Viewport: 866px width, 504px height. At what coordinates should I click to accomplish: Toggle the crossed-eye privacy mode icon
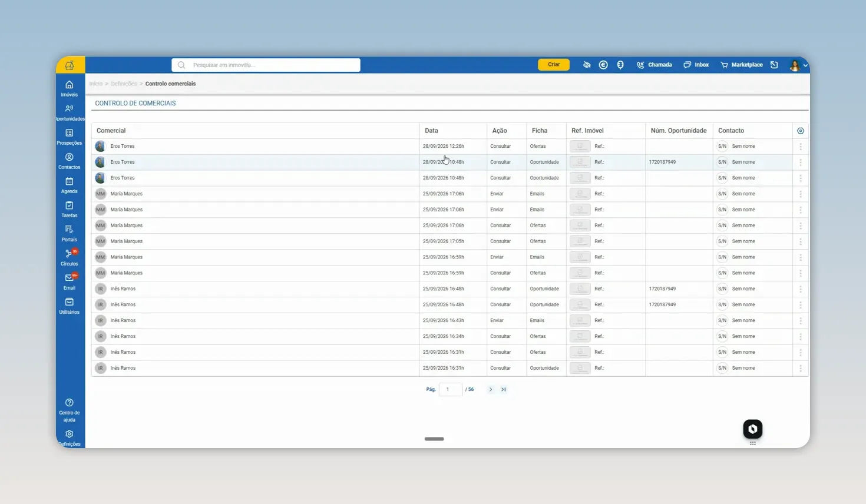(x=587, y=65)
